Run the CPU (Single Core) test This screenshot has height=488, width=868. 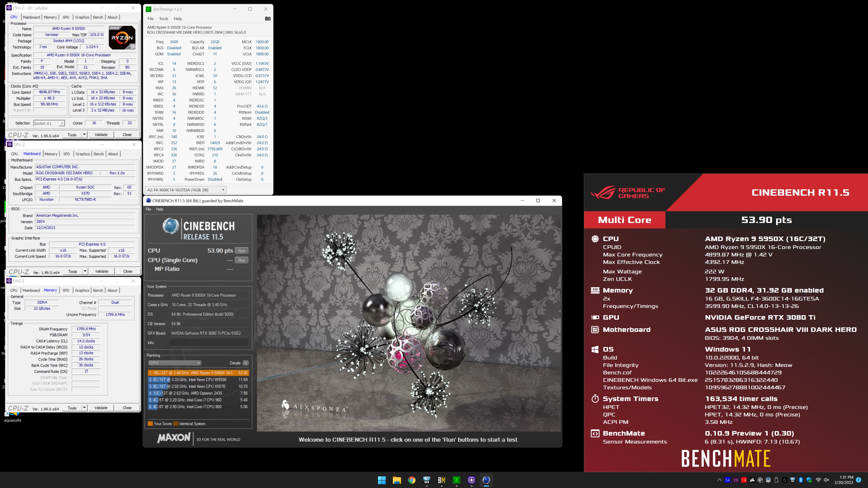242,260
